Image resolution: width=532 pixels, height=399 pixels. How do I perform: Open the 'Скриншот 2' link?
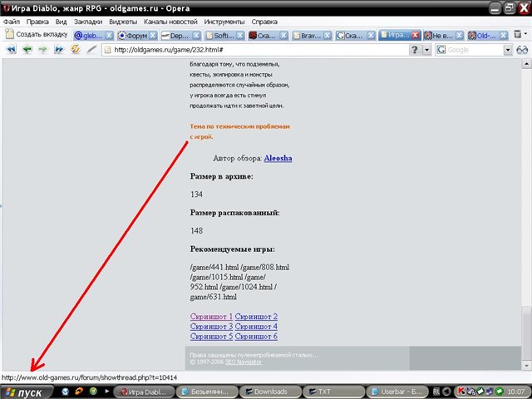point(256,317)
